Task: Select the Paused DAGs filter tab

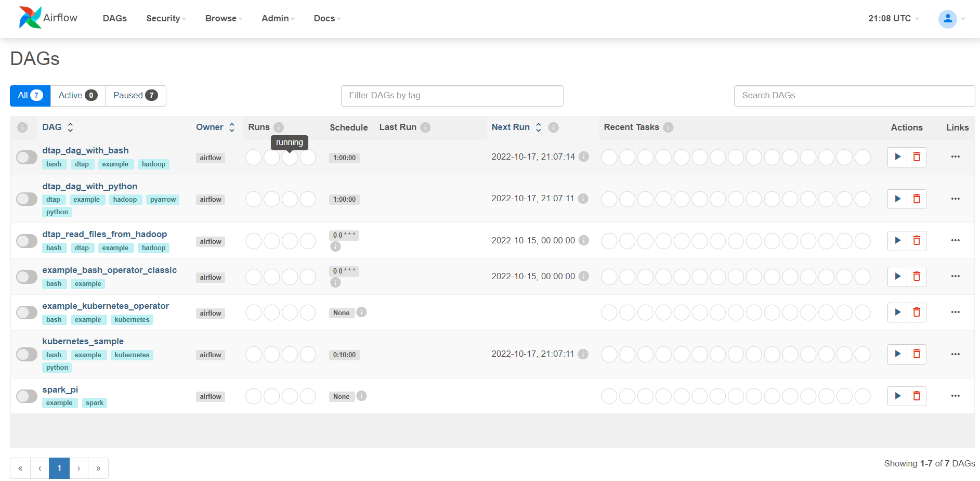Action: pyautogui.click(x=136, y=96)
